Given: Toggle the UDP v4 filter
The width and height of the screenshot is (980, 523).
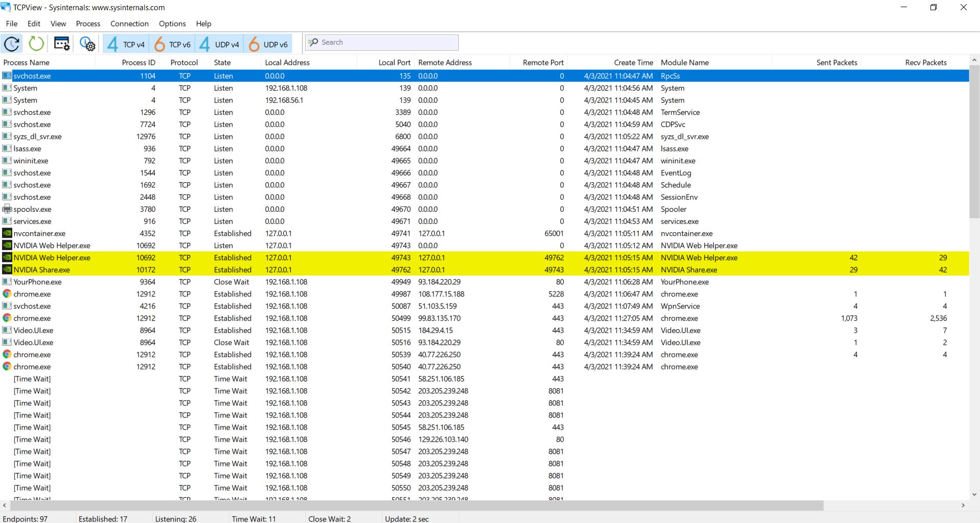Looking at the screenshot, I should pyautogui.click(x=219, y=44).
